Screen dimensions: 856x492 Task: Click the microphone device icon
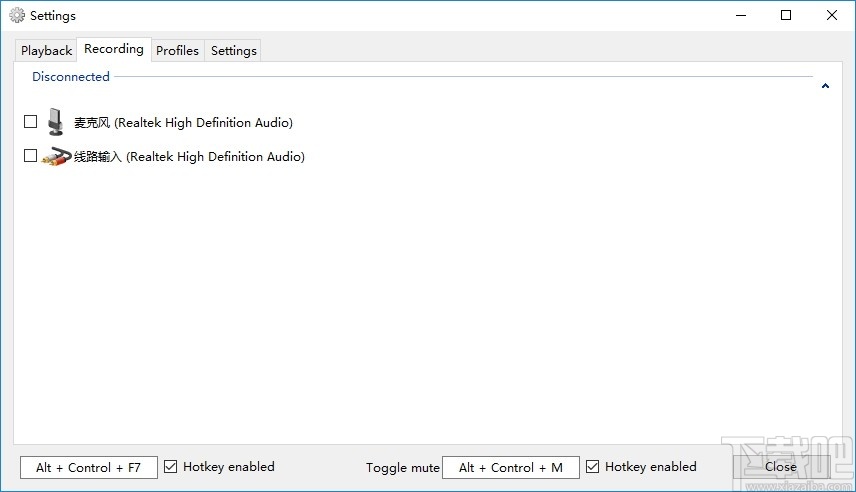click(x=55, y=122)
